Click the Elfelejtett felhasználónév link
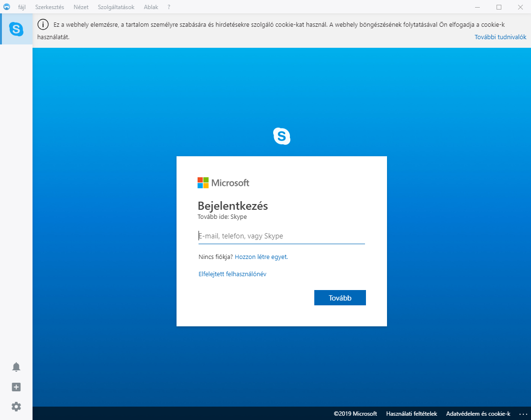The width and height of the screenshot is (531, 420). pyautogui.click(x=232, y=274)
